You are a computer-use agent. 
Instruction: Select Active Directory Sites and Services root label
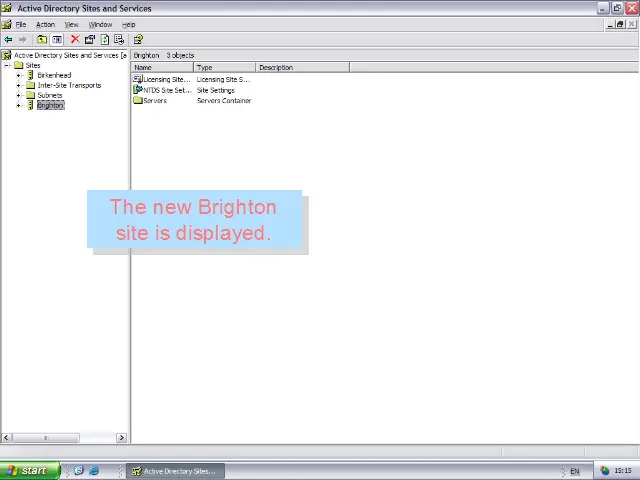70,55
